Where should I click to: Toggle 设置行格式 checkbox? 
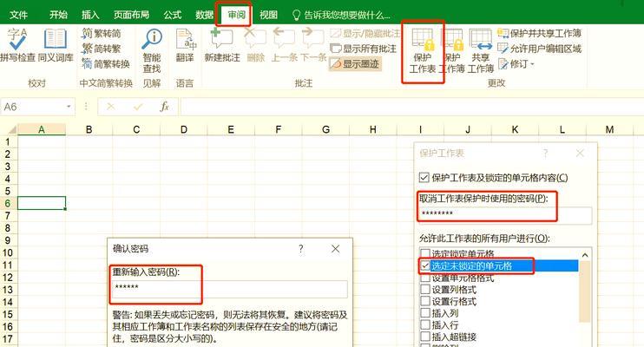425,301
